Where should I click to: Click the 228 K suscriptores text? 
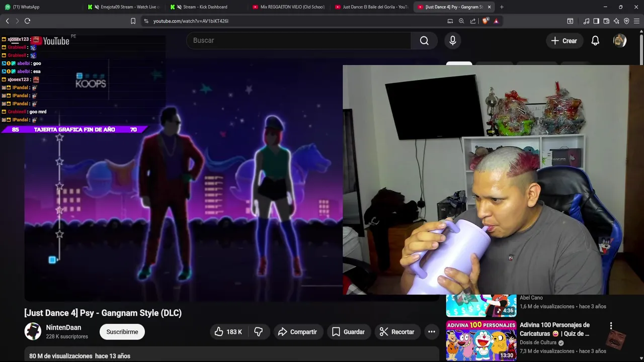click(67, 336)
